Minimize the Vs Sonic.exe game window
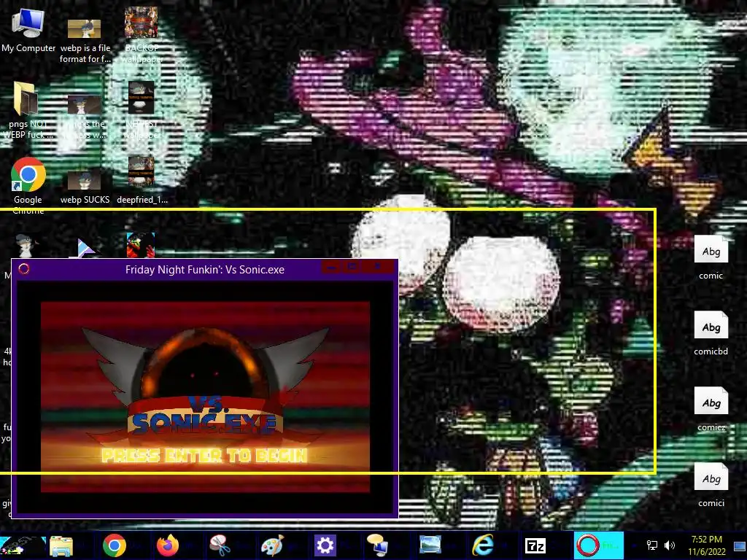The image size is (747, 560). (331, 267)
